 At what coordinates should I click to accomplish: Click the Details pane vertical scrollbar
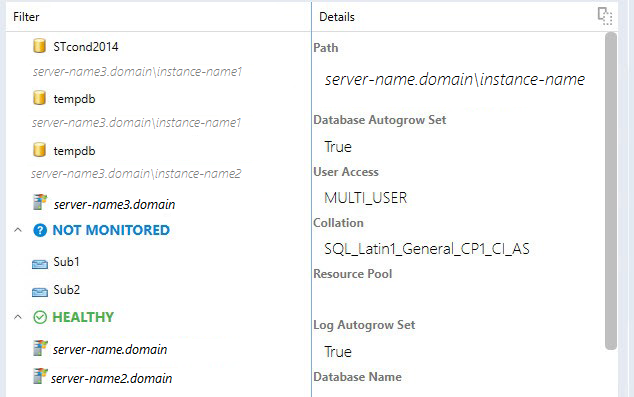[611, 191]
